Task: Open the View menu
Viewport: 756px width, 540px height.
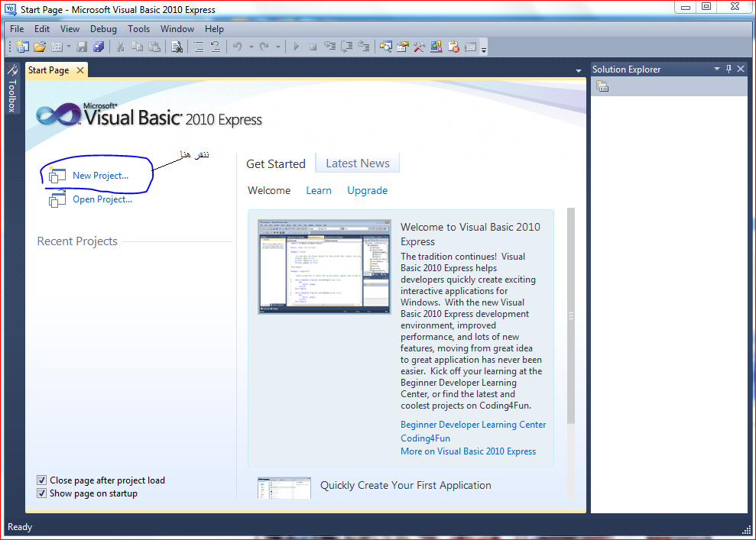Action: tap(70, 29)
